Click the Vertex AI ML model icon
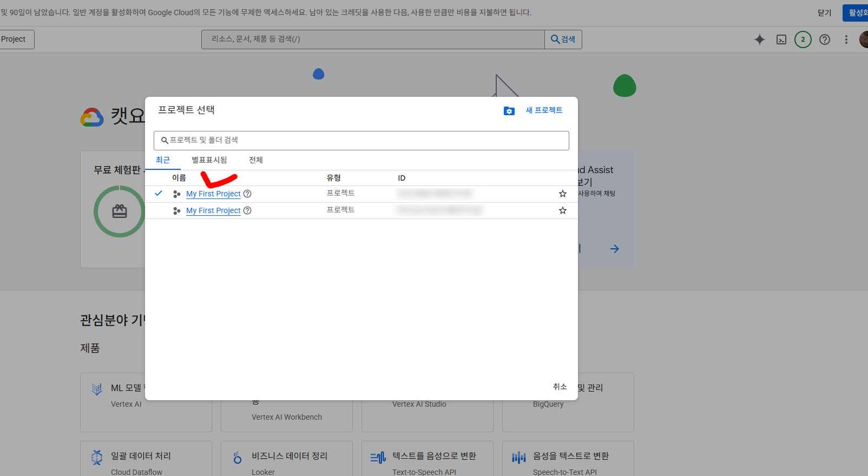Image resolution: width=868 pixels, height=476 pixels. [x=97, y=389]
